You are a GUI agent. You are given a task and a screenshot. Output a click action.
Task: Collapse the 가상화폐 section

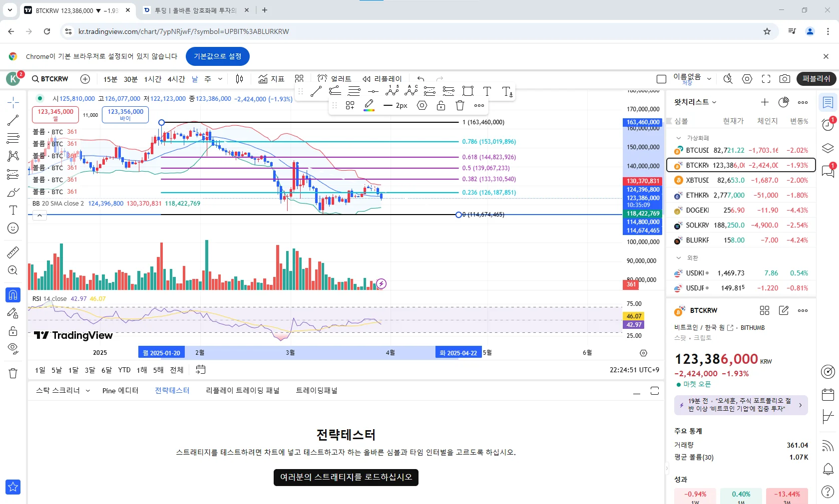point(679,138)
